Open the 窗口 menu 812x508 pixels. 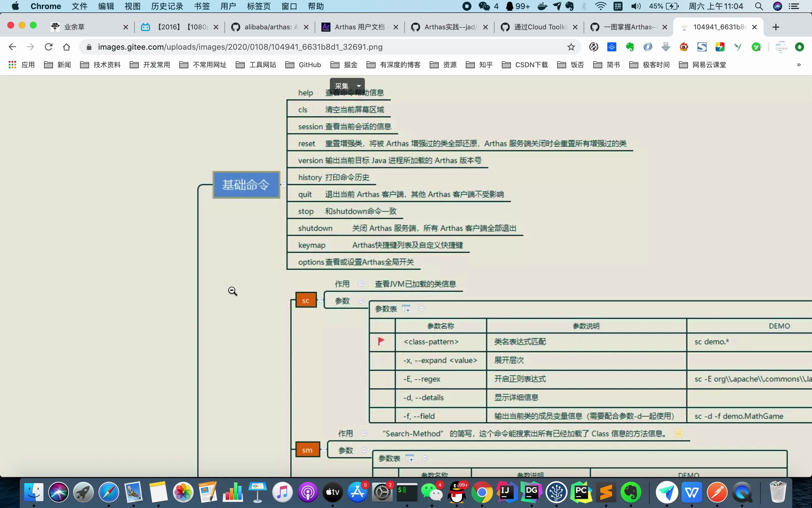click(x=289, y=6)
